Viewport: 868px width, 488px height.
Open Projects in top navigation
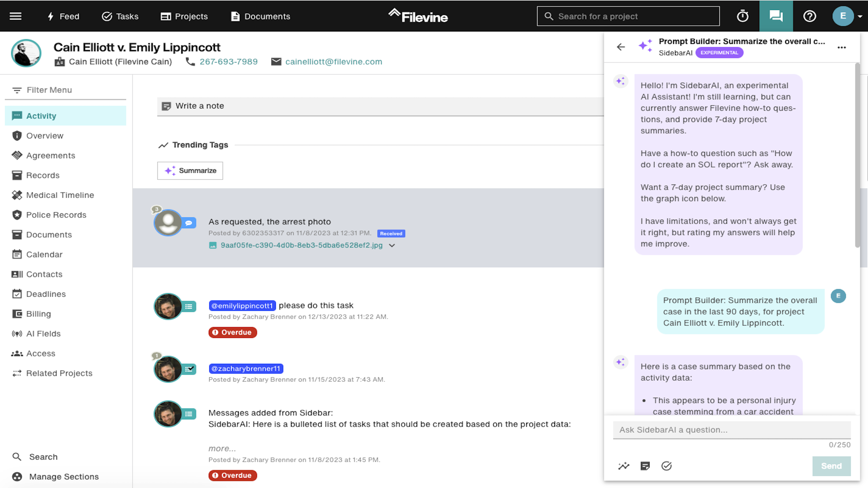(x=184, y=16)
